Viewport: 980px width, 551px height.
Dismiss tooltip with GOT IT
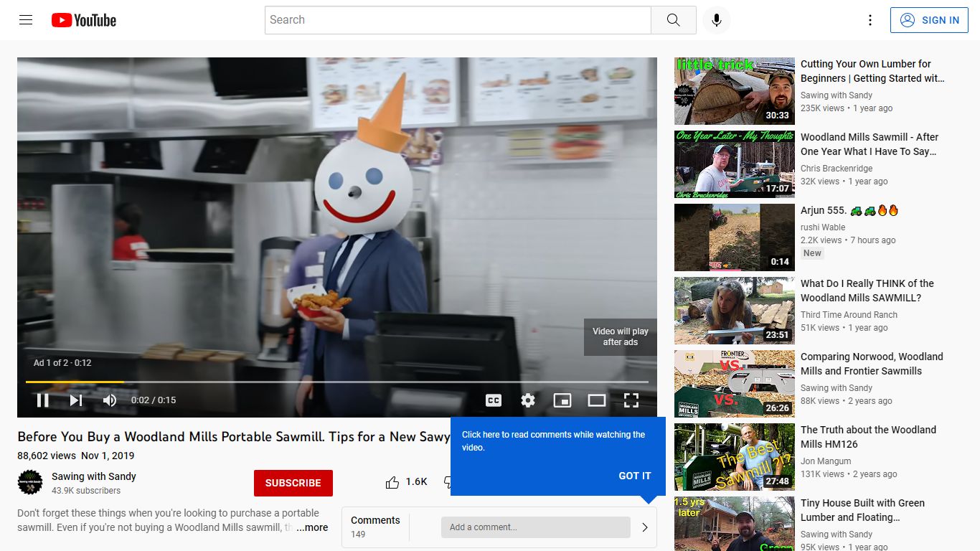click(635, 476)
